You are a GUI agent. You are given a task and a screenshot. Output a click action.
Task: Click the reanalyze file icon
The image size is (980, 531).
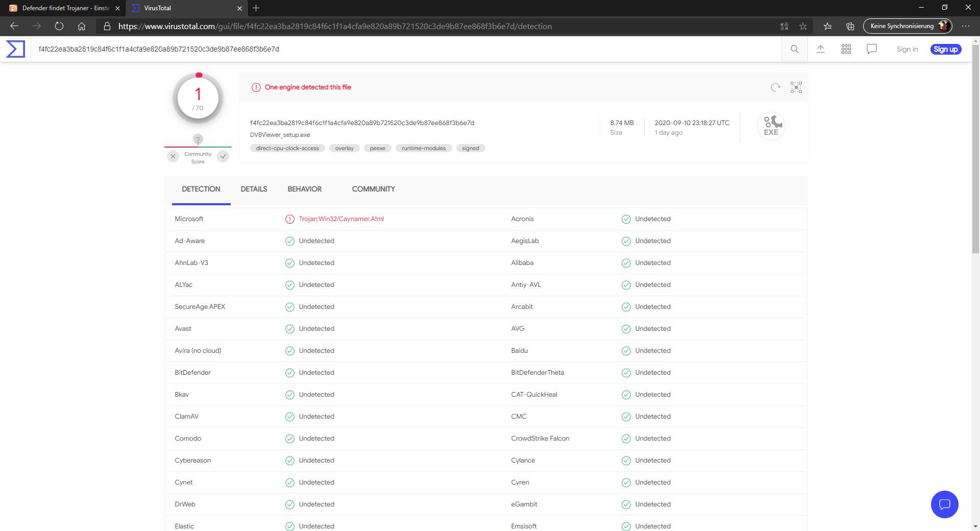pyautogui.click(x=775, y=87)
